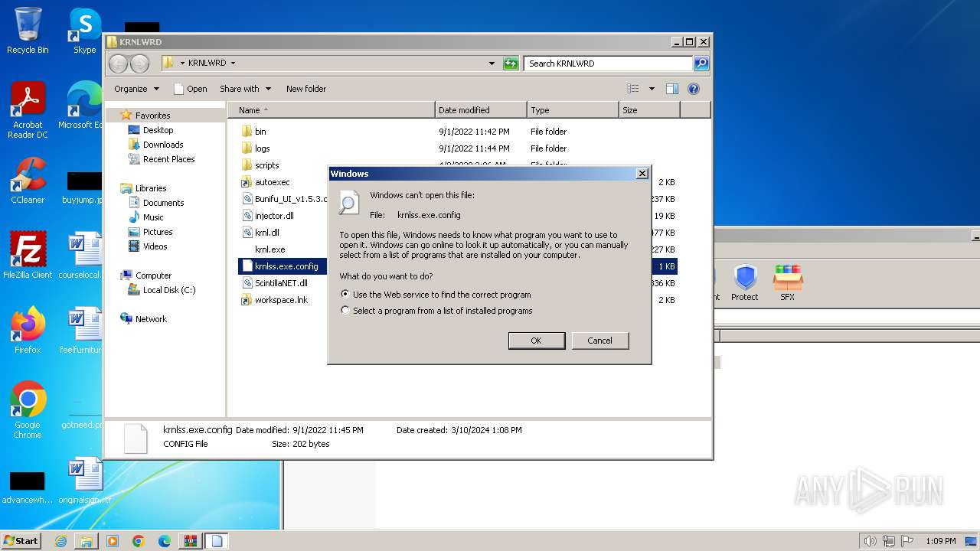Select the logs folder row
The width and height of the screenshot is (980, 551).
click(458, 148)
